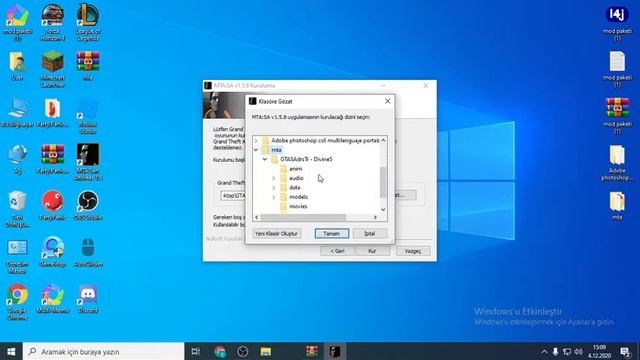Click the horizontal scroll-right arrow in tree

click(x=375, y=218)
